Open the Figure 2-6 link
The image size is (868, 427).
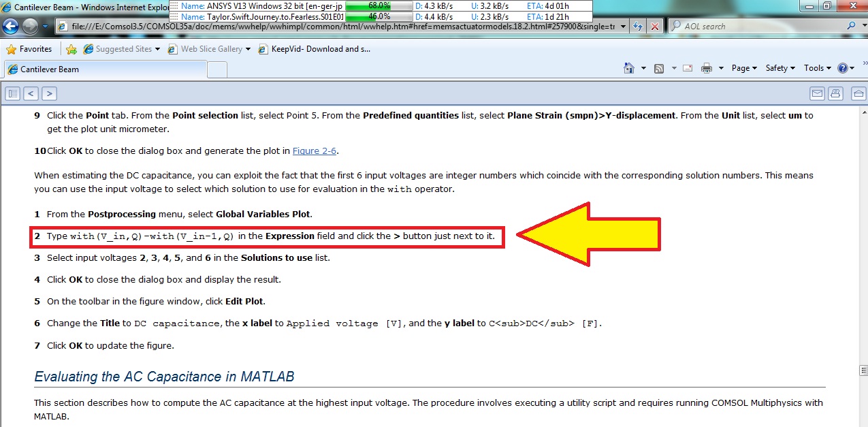click(x=314, y=151)
